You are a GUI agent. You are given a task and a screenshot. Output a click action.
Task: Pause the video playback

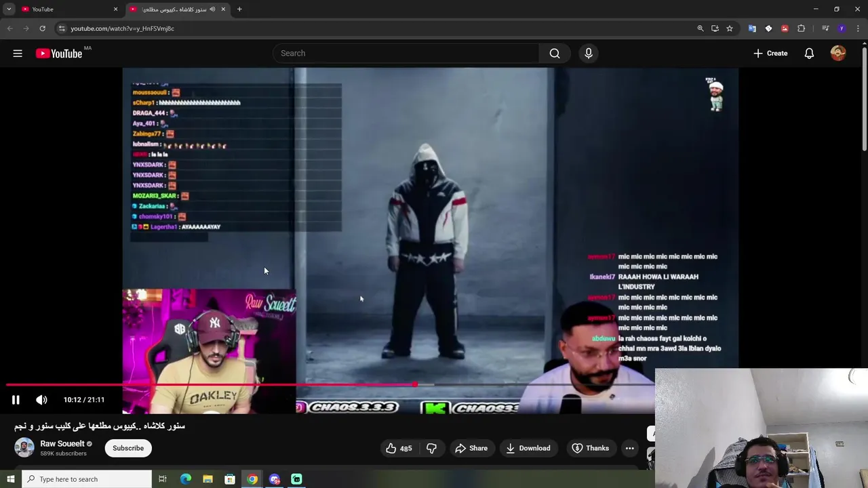16,400
